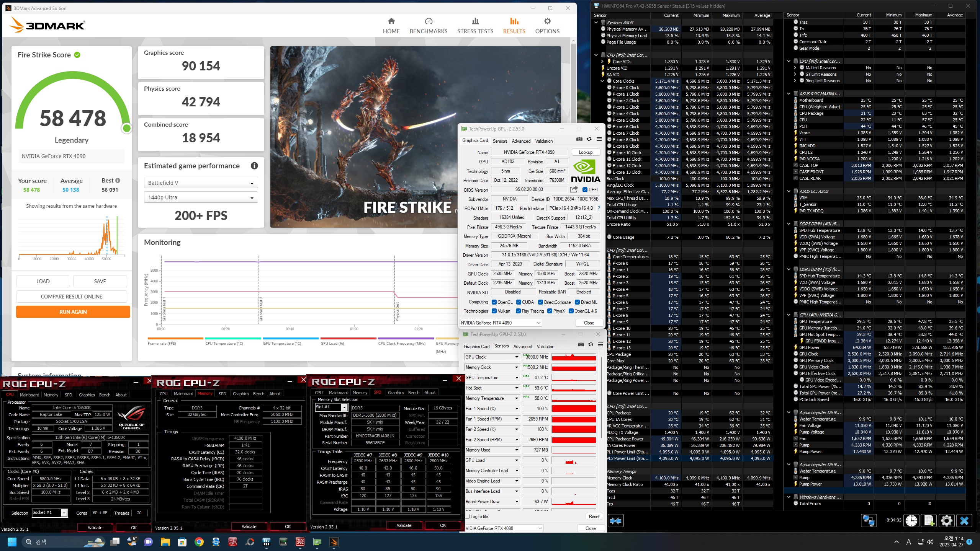Toggle Vulkan checkbox in GPU-Z
This screenshot has width=980, height=551.
click(x=494, y=311)
